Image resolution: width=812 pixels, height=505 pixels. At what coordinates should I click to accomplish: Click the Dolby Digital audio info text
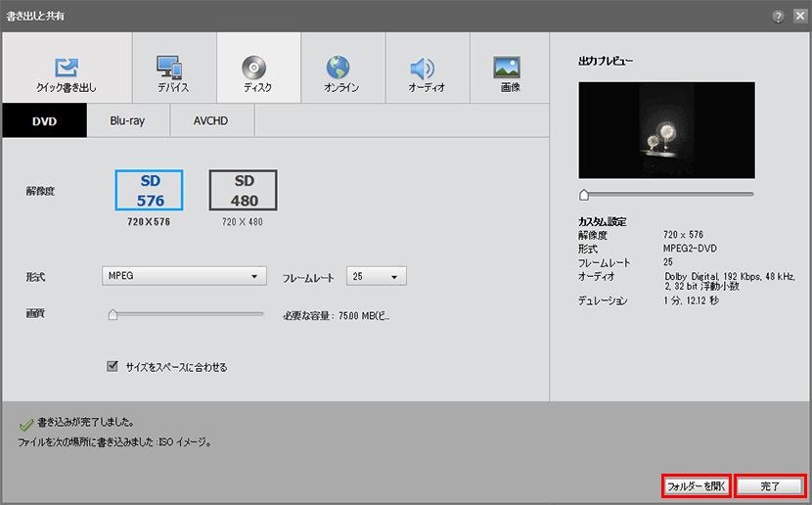730,281
